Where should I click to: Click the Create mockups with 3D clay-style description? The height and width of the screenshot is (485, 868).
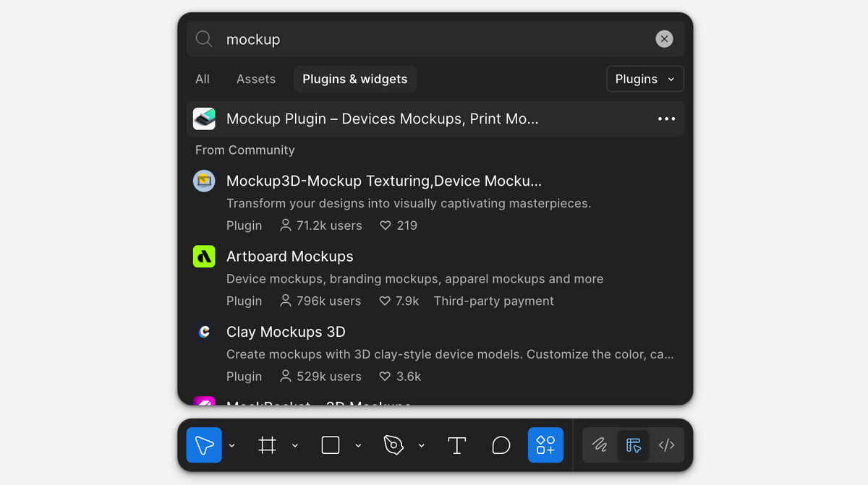(x=450, y=354)
